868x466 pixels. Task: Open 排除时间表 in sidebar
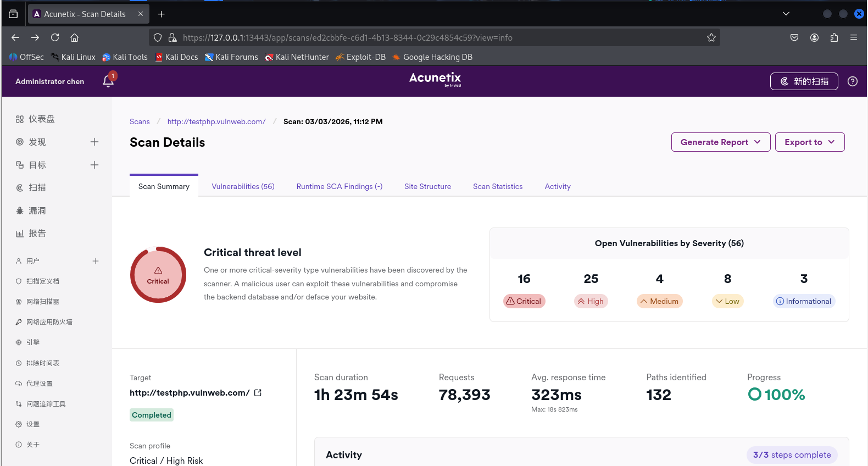tap(37, 363)
